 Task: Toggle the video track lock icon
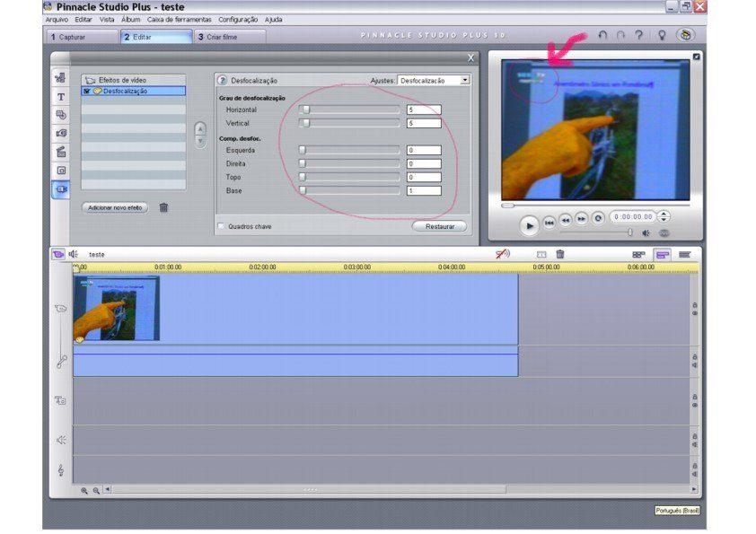tap(694, 305)
